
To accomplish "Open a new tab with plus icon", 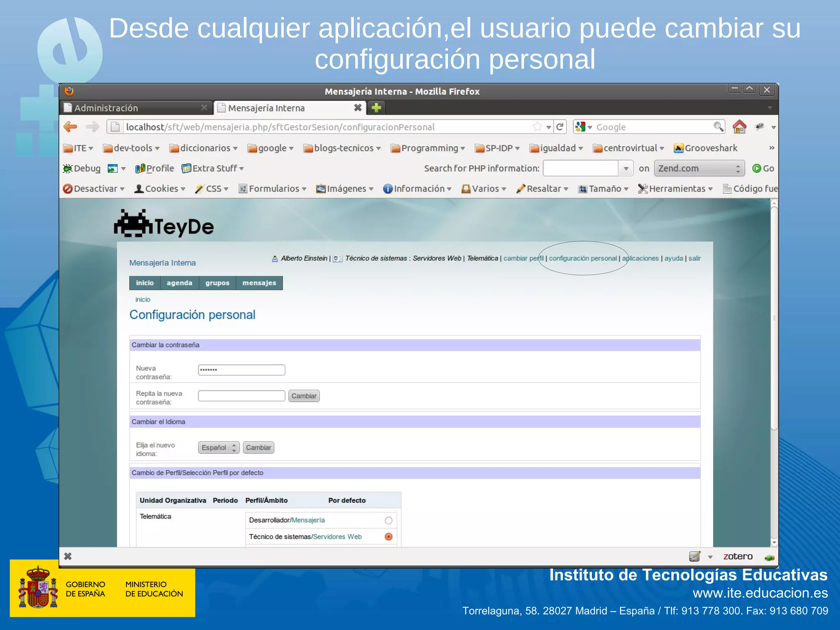I will click(376, 108).
